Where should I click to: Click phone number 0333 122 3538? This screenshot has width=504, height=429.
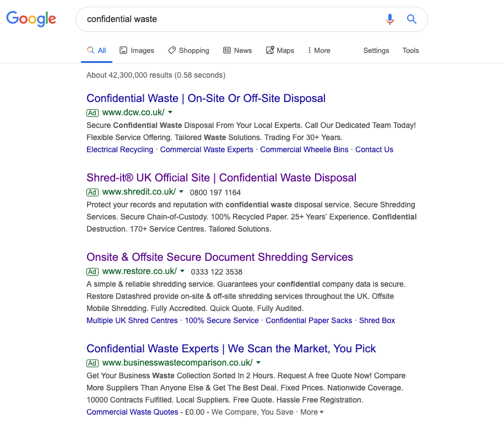[216, 272]
